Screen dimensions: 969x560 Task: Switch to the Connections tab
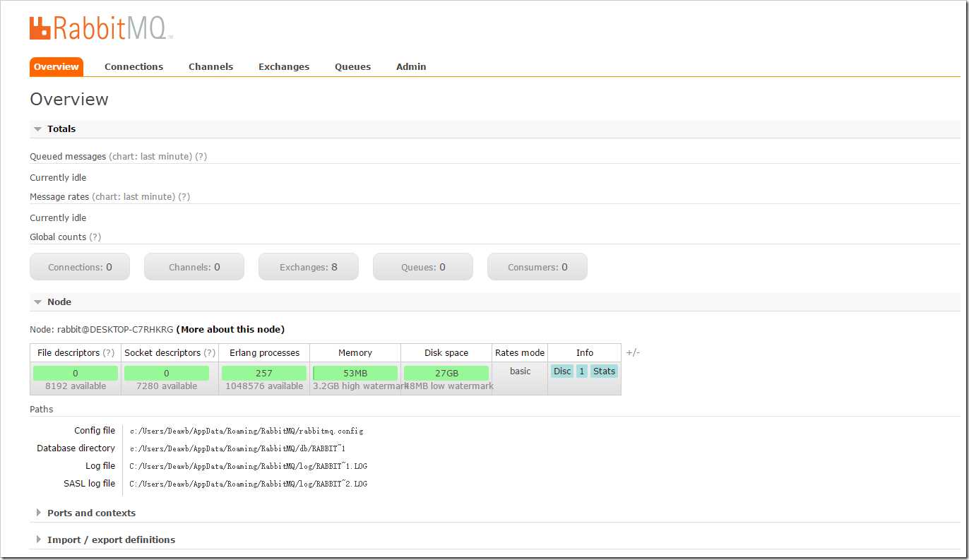[x=133, y=66]
